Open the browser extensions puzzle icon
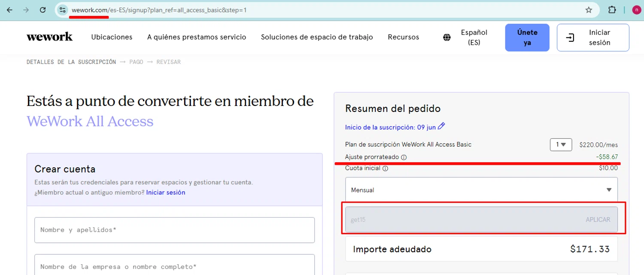This screenshot has height=275, width=644. click(612, 10)
